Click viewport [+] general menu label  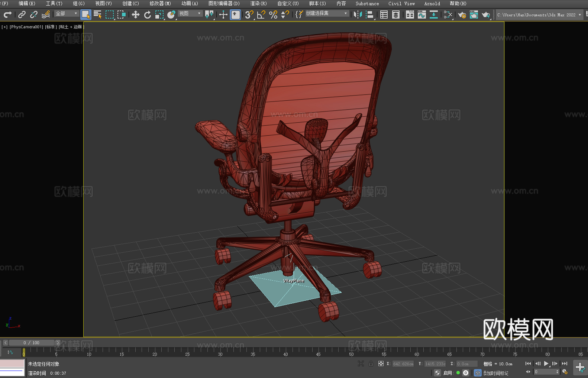point(4,27)
